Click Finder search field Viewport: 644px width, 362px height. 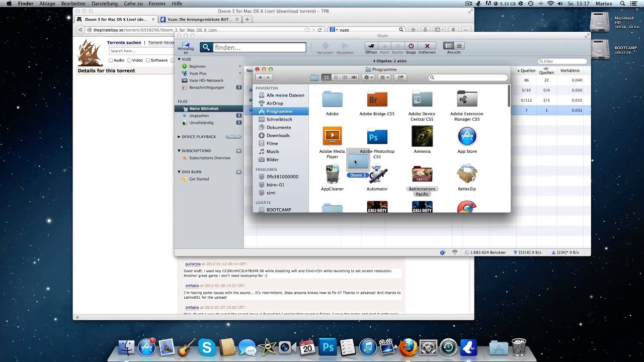tap(468, 77)
